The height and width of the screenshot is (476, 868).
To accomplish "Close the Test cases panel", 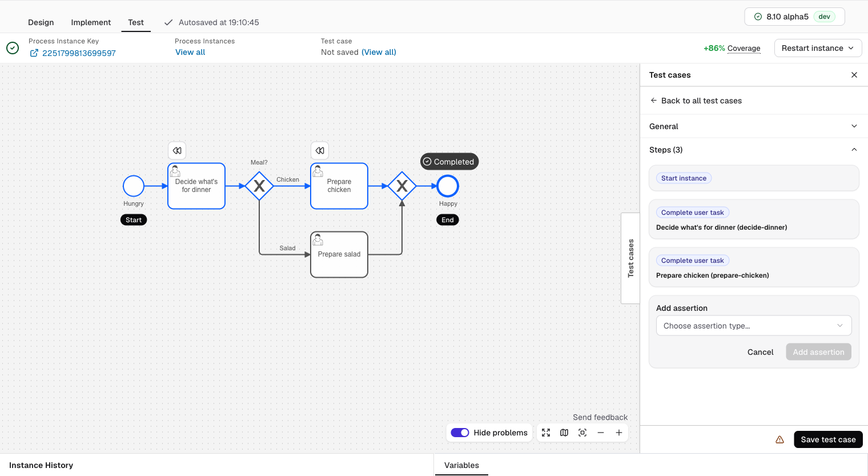I will coord(854,75).
